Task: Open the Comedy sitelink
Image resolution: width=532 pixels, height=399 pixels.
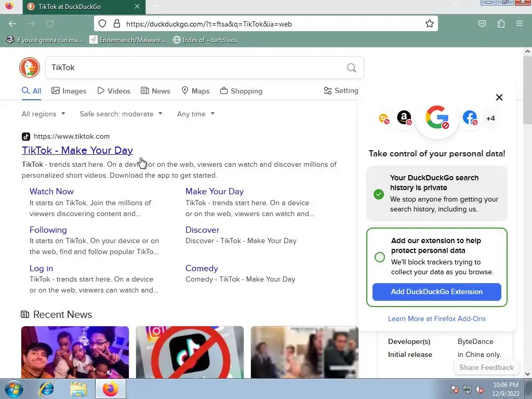Action: coord(202,269)
